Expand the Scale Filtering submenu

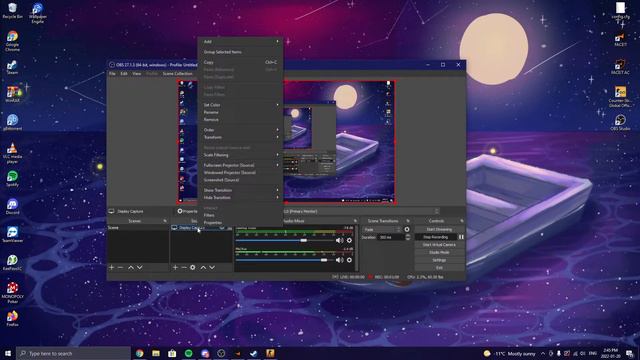pyautogui.click(x=240, y=155)
